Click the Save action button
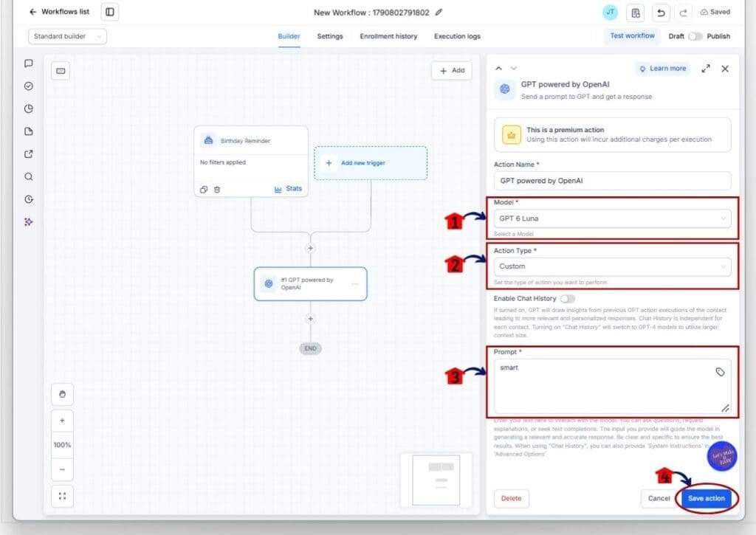 [x=707, y=498]
